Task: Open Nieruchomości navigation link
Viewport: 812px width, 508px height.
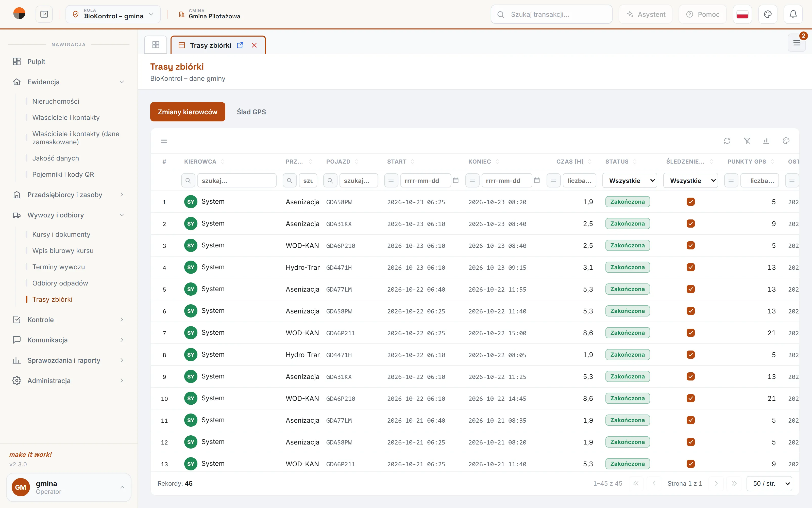Action: pyautogui.click(x=56, y=101)
